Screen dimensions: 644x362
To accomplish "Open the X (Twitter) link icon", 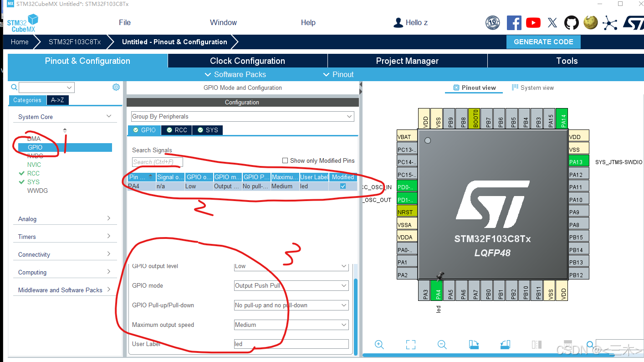I will pyautogui.click(x=552, y=22).
